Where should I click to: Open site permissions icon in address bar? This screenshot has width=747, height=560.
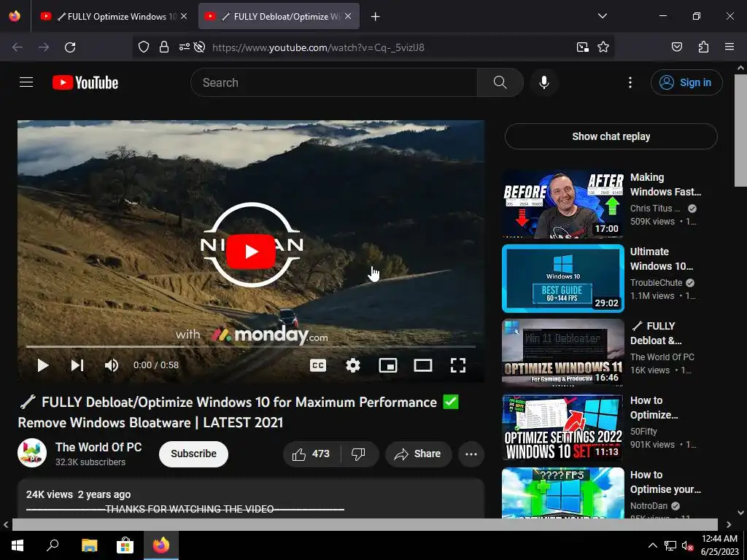tap(185, 47)
